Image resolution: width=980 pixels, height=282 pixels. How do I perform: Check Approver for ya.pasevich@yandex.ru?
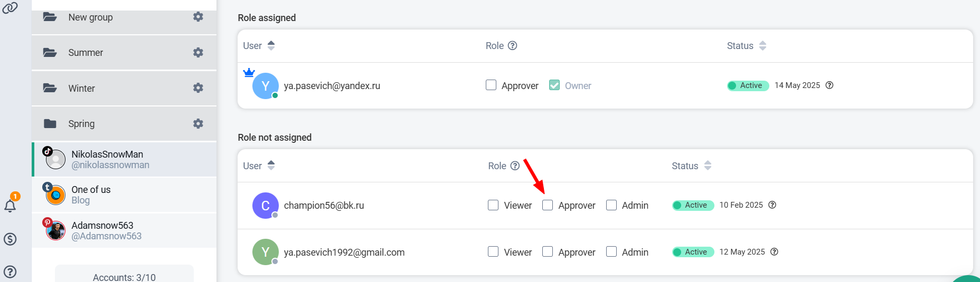tap(491, 85)
